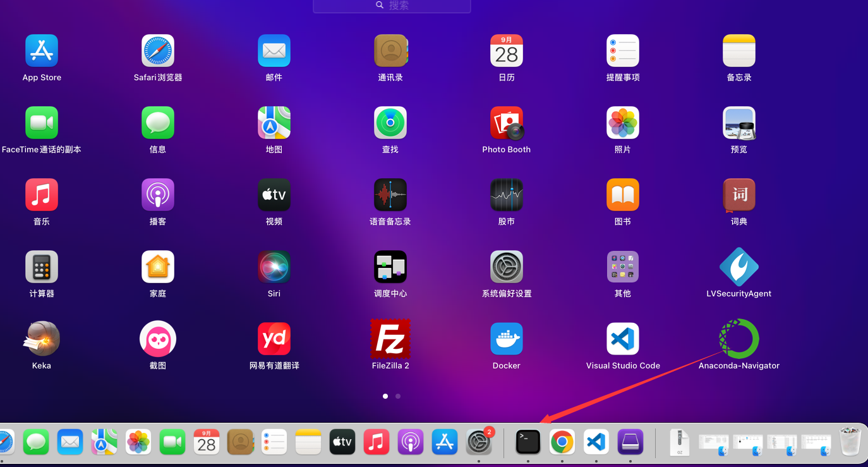Launch LVSecurityAgent
Viewport: 868px width, 467px height.
739,267
